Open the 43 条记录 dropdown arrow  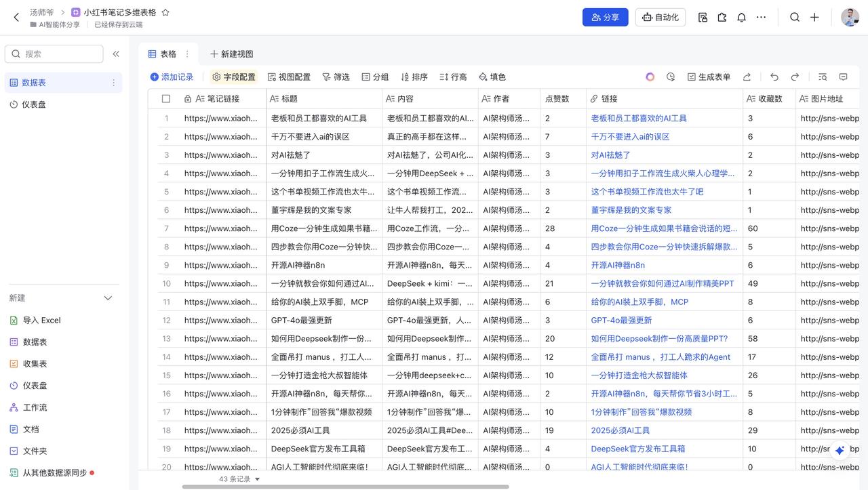[257, 479]
